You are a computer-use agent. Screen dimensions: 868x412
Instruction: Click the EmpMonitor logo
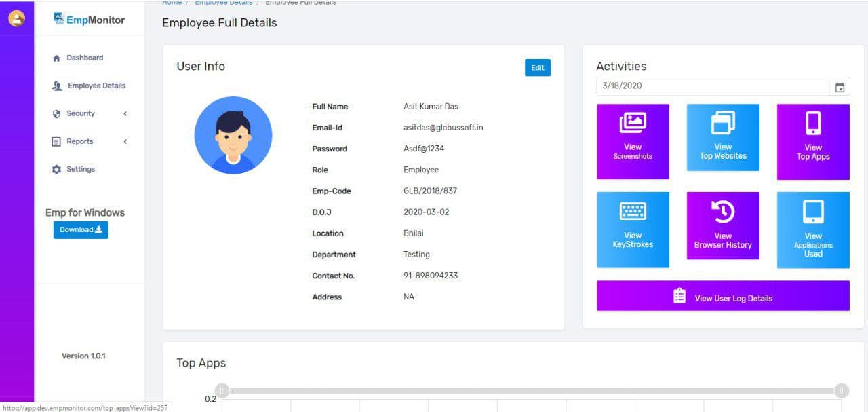pyautogui.click(x=89, y=20)
